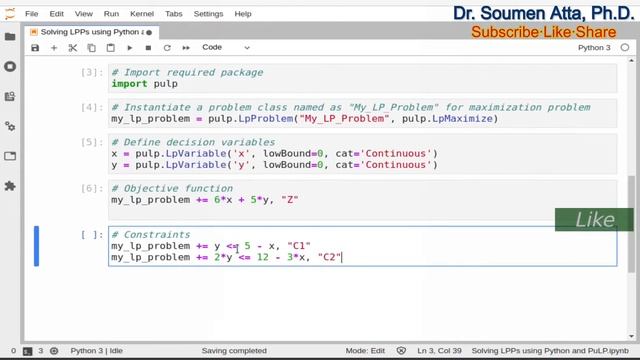Click the [6]: cell prompt

(x=92, y=188)
